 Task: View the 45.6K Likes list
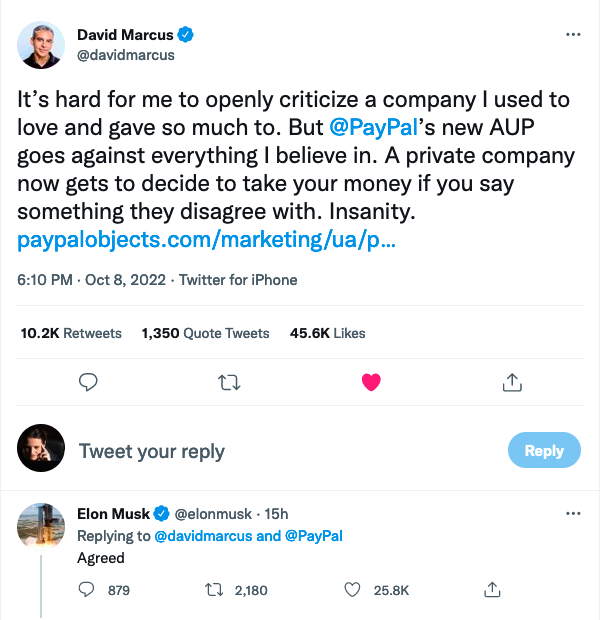coord(327,333)
